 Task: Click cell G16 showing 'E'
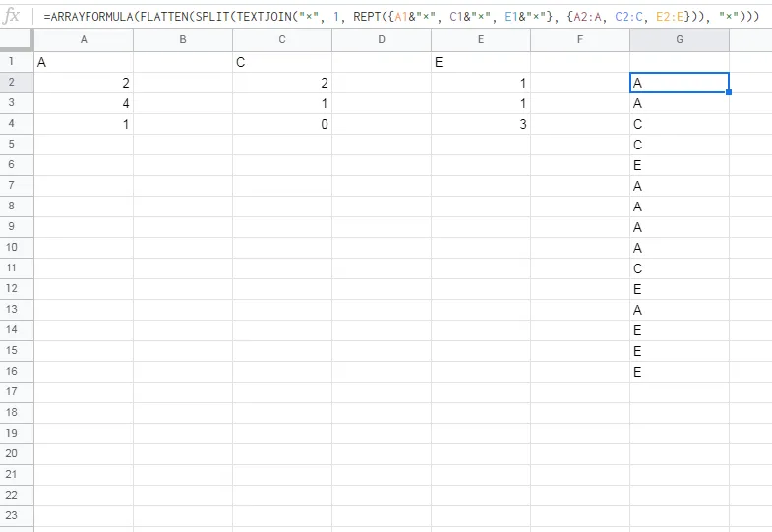[x=680, y=372]
